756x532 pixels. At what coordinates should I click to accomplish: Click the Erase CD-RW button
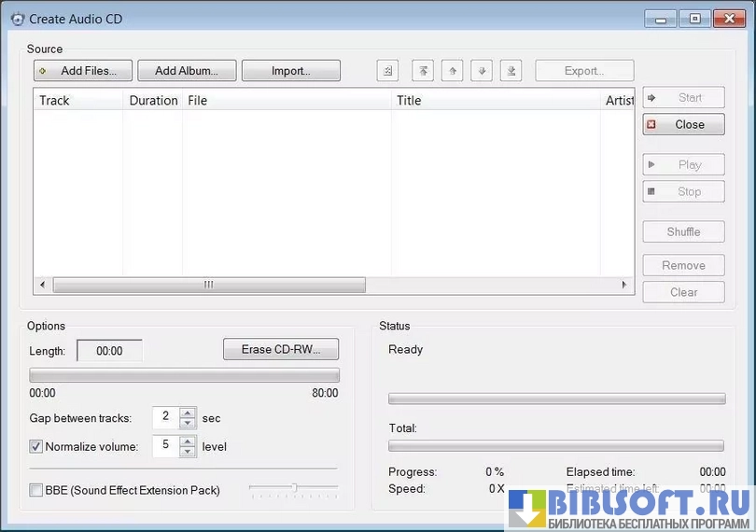pos(281,350)
